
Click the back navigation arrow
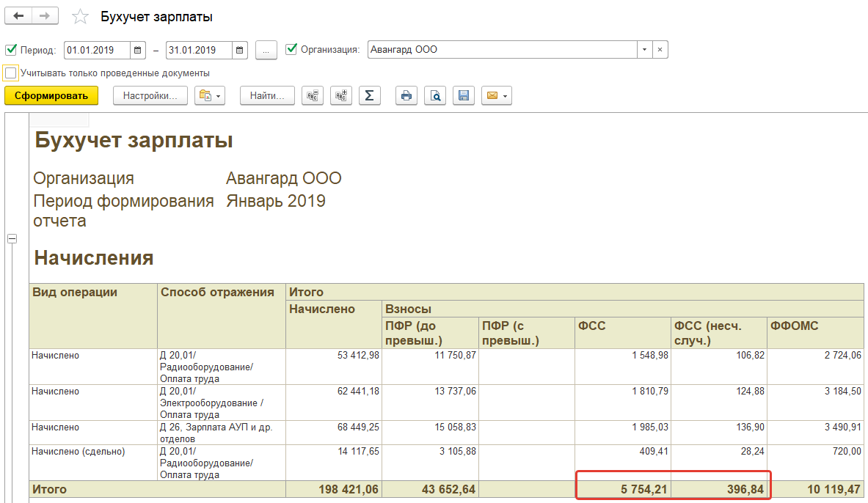18,16
